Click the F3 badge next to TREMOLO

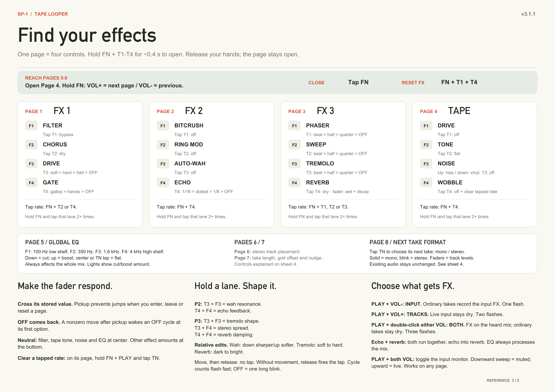coord(294,164)
